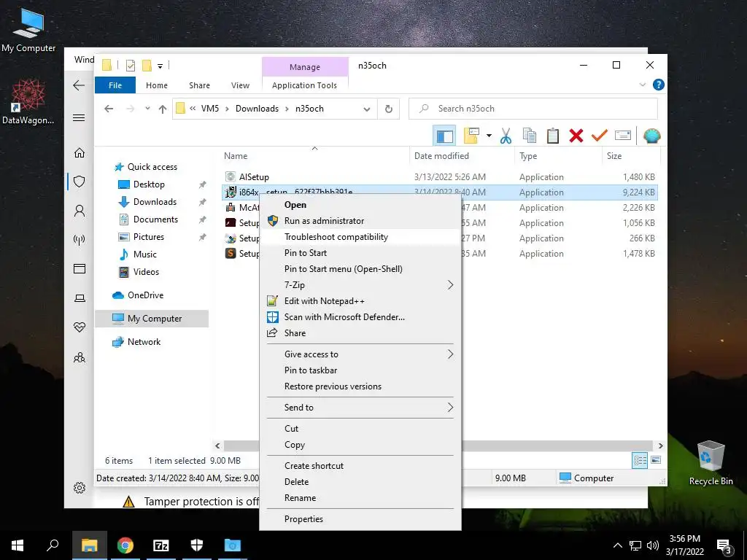
Task: Open the Settings gear in Windows Security
Action: pos(80,488)
